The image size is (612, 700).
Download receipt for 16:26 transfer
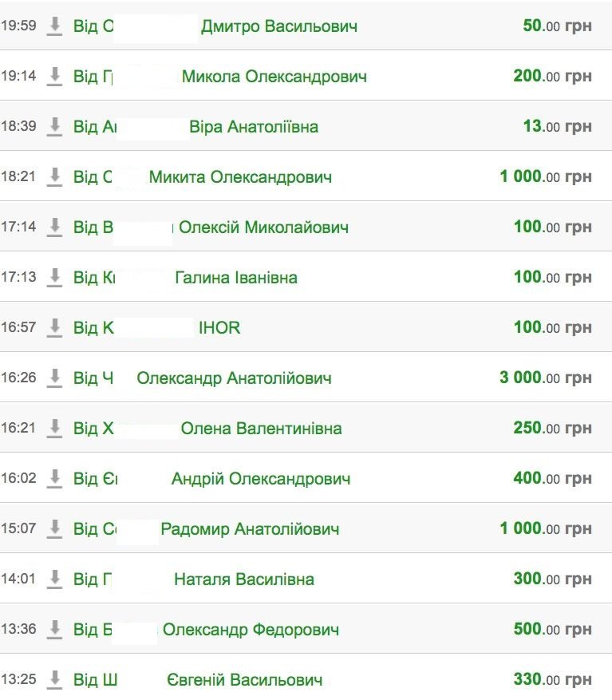point(54,378)
